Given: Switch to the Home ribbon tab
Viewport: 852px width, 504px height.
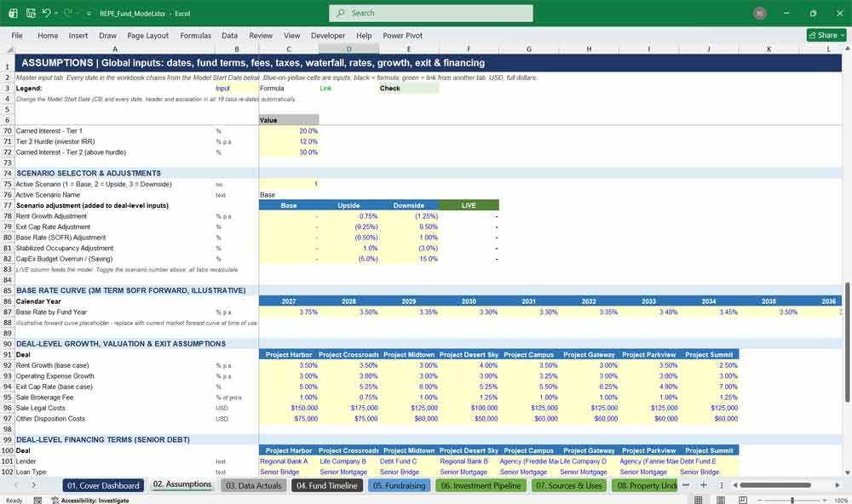Looking at the screenshot, I should [48, 35].
